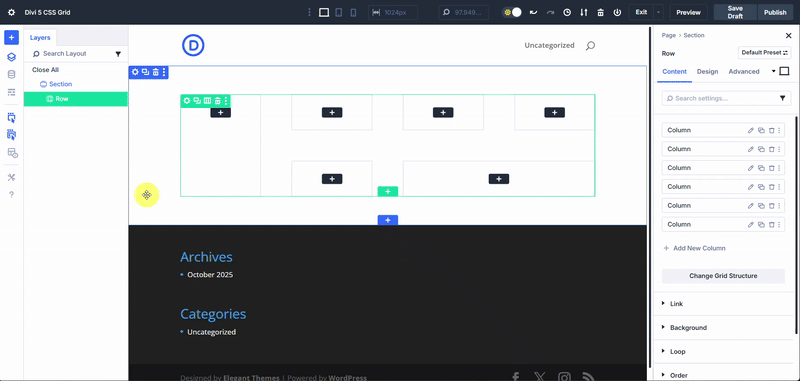Open more options dots on green row toolbar

(226, 101)
